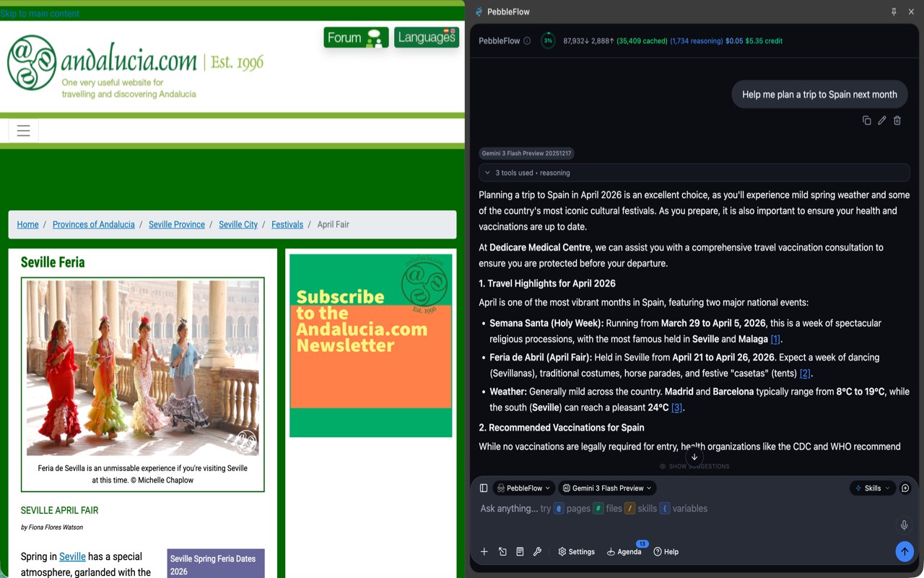This screenshot has width=924, height=578.
Task: Add attachment with the plus icon
Action: click(484, 552)
